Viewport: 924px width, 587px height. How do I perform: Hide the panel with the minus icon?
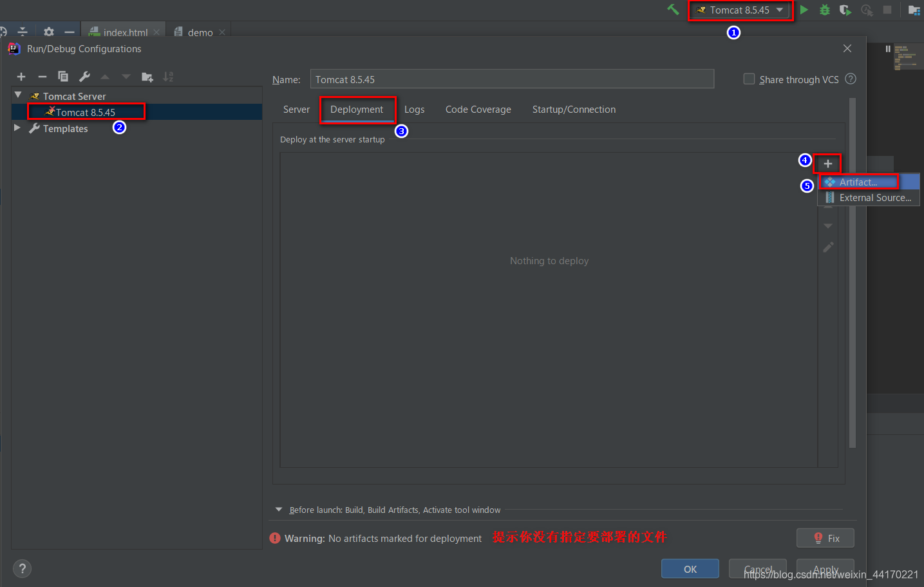click(70, 32)
